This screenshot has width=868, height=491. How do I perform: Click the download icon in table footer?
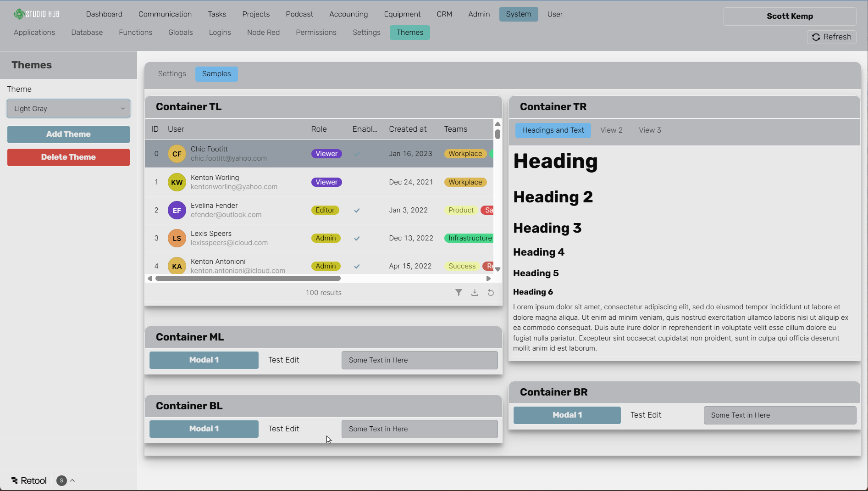(x=475, y=293)
